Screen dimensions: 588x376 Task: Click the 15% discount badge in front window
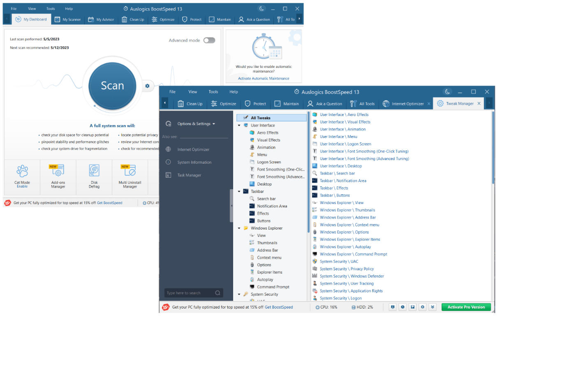[166, 307]
